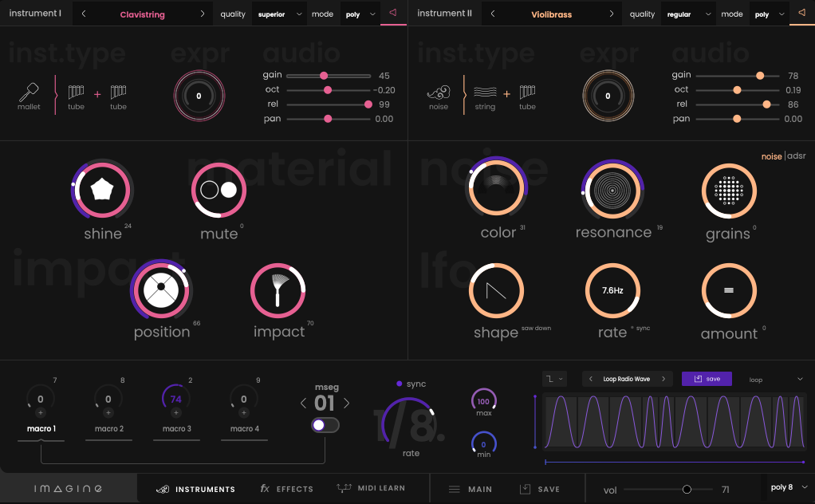Open the Effects panel
The height and width of the screenshot is (504, 815).
coord(286,488)
